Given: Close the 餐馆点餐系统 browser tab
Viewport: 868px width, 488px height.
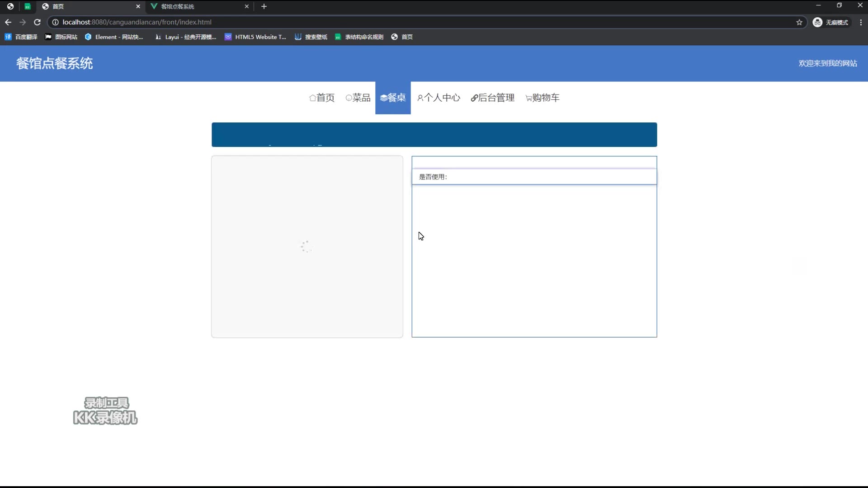Looking at the screenshot, I should [x=246, y=6].
